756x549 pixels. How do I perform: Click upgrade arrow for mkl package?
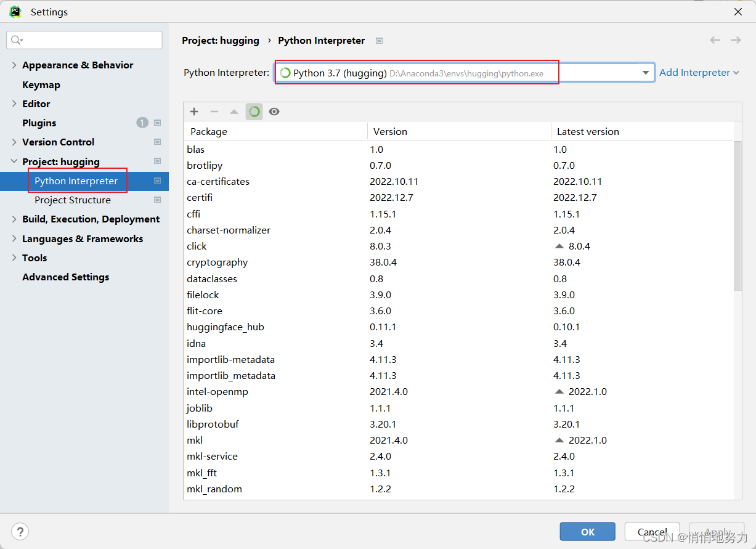click(559, 440)
